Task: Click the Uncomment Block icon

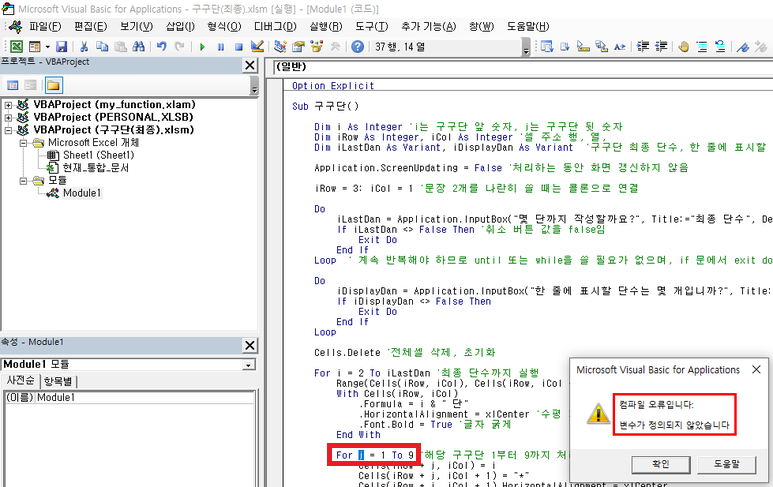Action: 720,47
